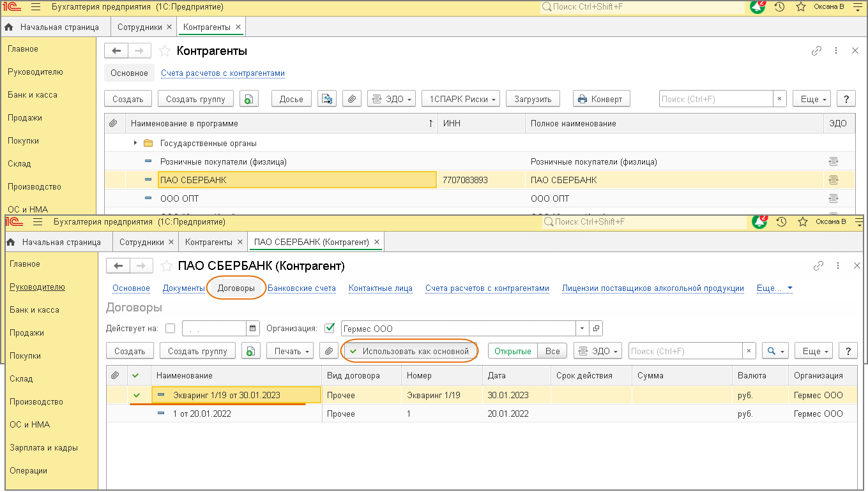Click the Досье button
Screen dimensions: 868x492
tap(291, 99)
